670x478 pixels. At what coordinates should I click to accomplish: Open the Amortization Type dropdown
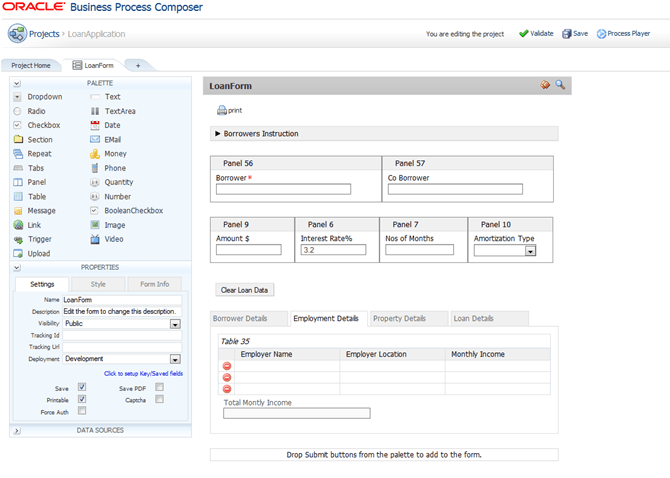(530, 251)
